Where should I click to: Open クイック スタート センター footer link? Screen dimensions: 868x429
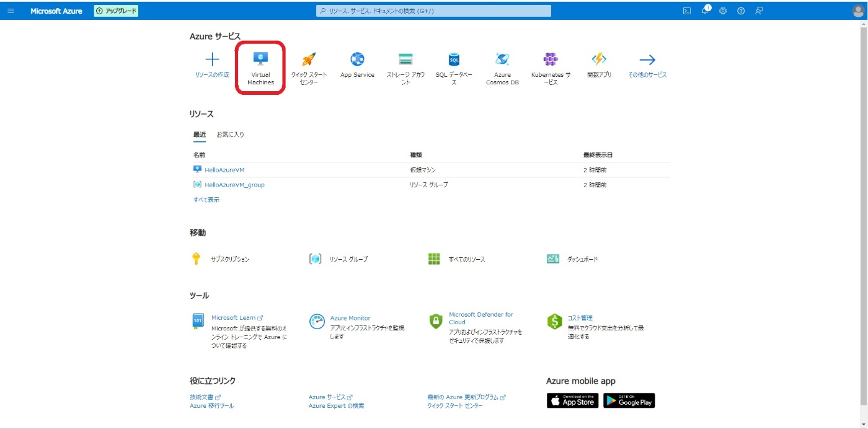click(x=455, y=405)
